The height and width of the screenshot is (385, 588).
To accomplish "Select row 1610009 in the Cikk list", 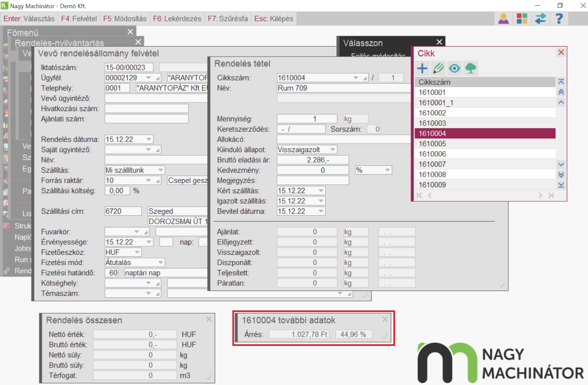I will [x=485, y=185].
